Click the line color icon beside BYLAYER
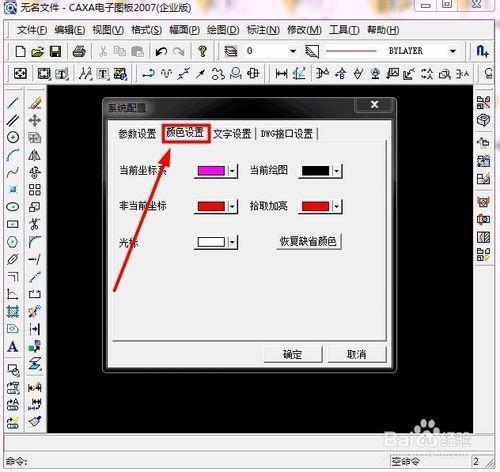This screenshot has height=472, width=500. click(312, 51)
